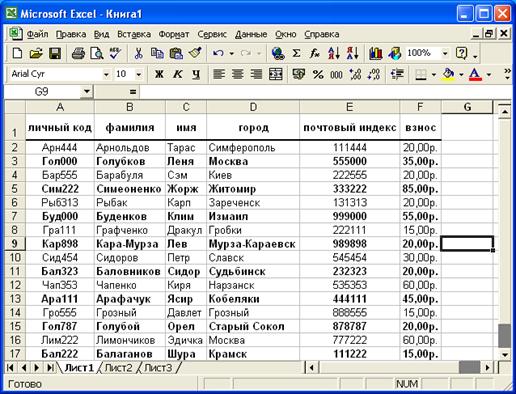The height and width of the screenshot is (394, 516).
Task: Insert hyperlink with globe icon
Action: (x=278, y=53)
